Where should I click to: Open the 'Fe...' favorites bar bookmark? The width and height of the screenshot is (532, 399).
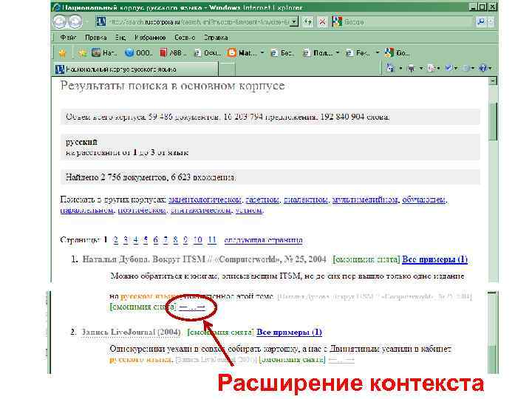(x=358, y=53)
